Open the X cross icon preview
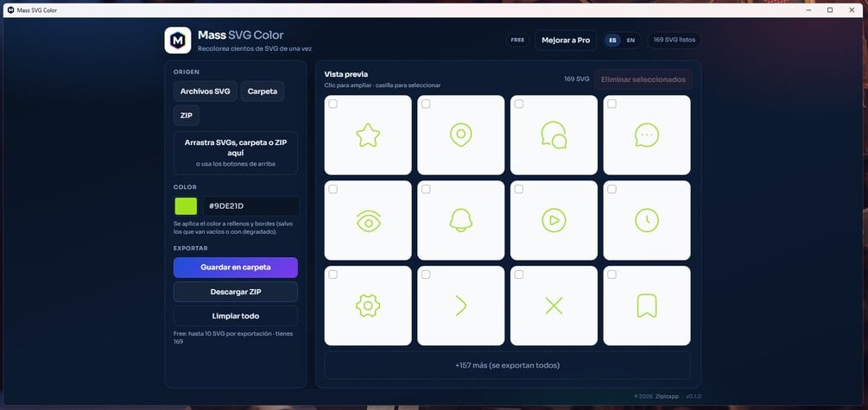This screenshot has height=410, width=868. [554, 306]
